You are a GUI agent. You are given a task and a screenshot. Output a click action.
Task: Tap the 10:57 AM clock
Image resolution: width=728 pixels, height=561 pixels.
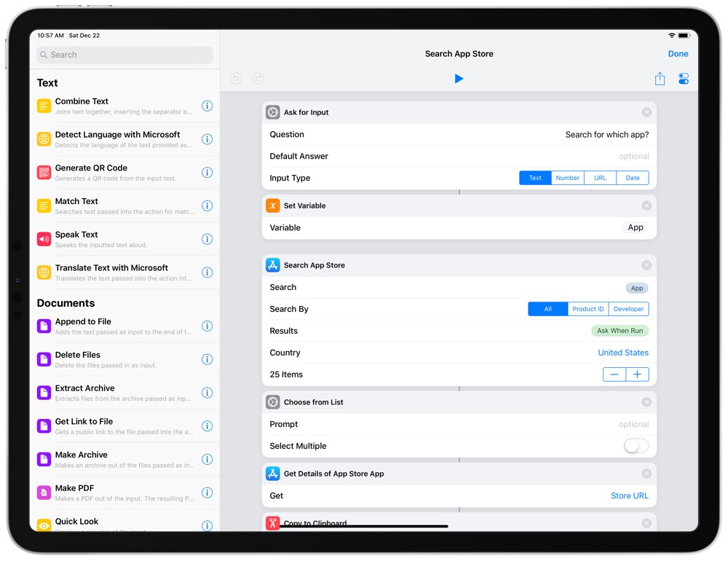tap(51, 35)
